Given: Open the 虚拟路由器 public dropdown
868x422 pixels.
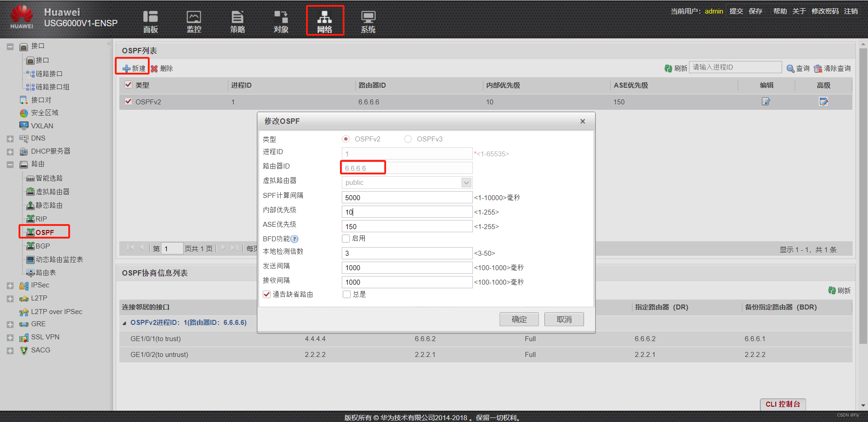Looking at the screenshot, I should pos(467,183).
